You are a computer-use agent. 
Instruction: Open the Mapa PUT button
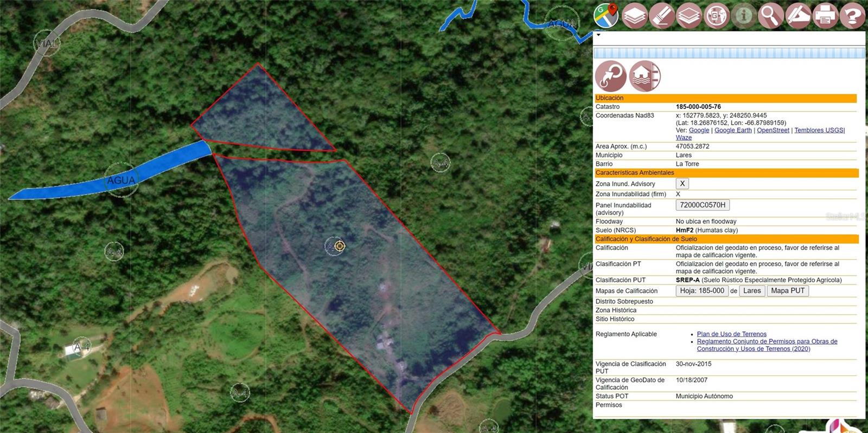coord(787,291)
